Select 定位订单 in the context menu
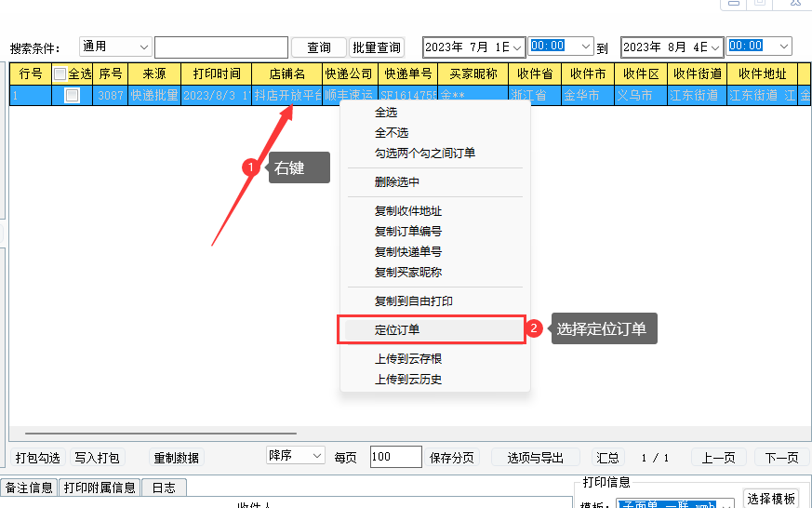 pos(397,329)
